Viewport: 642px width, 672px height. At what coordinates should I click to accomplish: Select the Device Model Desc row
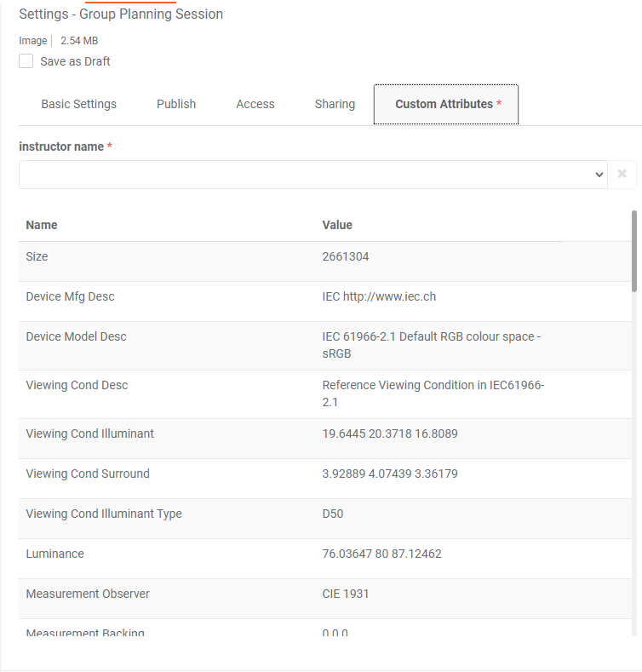pos(76,336)
